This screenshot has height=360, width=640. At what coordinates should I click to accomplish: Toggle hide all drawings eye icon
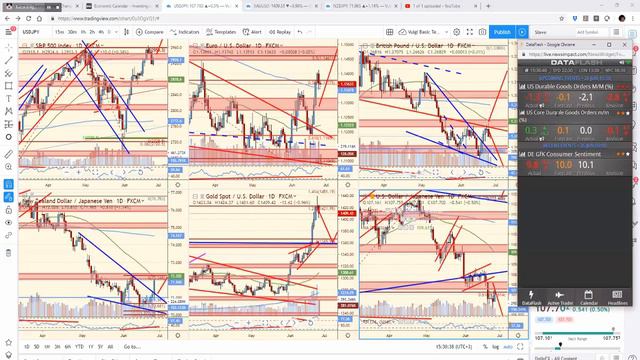tap(9, 223)
